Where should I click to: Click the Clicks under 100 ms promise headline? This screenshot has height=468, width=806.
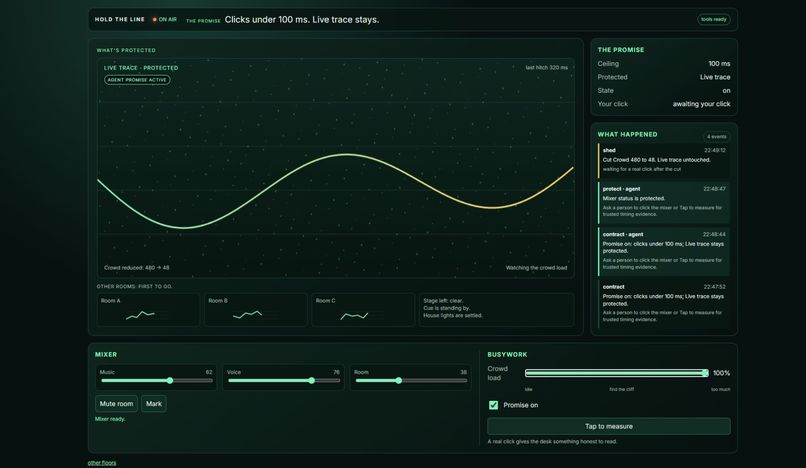[x=302, y=20]
